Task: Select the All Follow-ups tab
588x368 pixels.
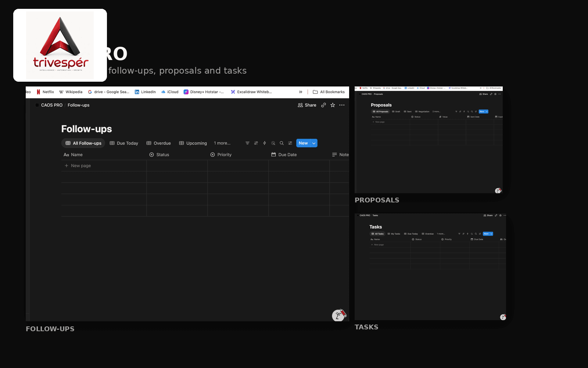Action: [83, 143]
